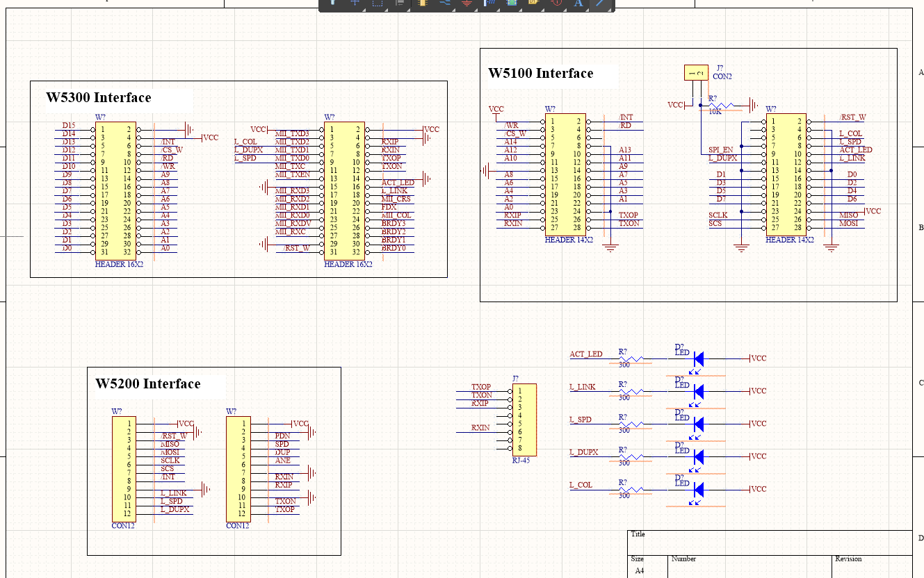Click the '/CS_W' label in W5100 block
This screenshot has height=578, width=924.
515,133
